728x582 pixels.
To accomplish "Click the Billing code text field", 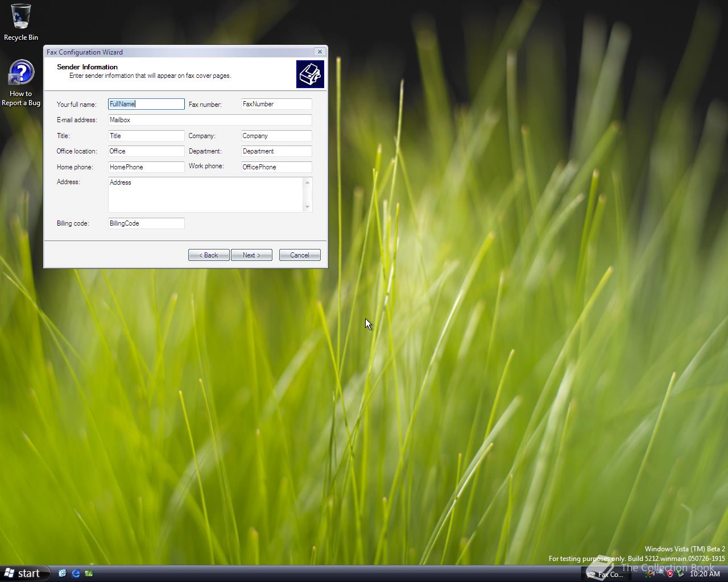I will coord(146,223).
